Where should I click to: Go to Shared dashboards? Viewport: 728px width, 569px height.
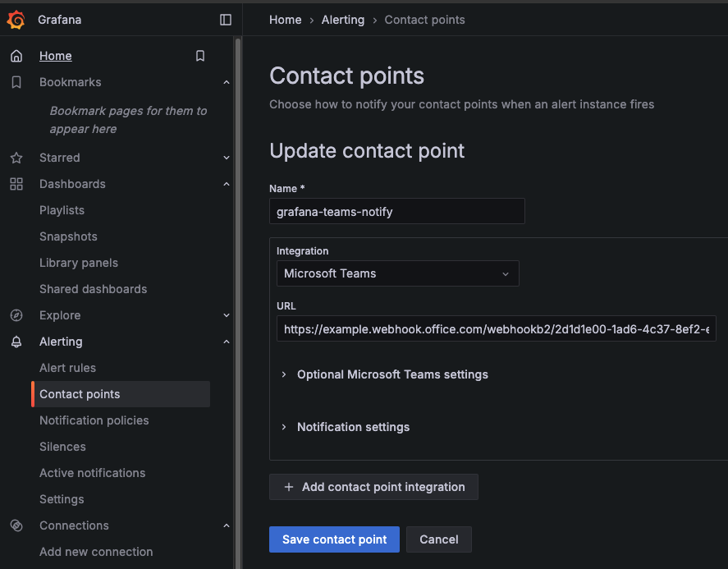(94, 289)
